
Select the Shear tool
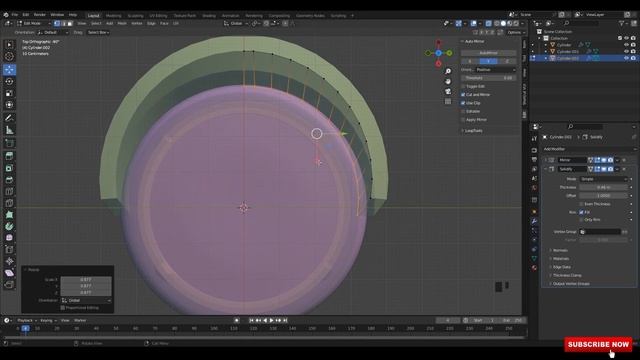tap(9, 273)
